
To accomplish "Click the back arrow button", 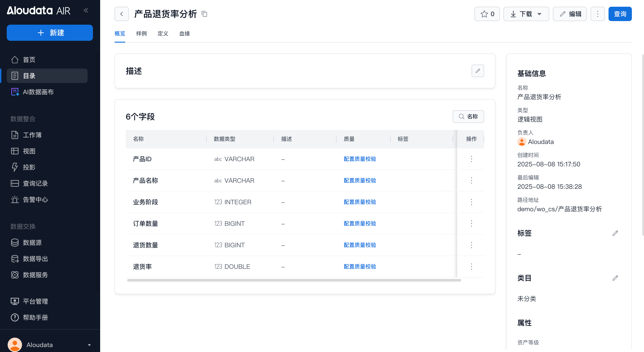I will pyautogui.click(x=122, y=14).
